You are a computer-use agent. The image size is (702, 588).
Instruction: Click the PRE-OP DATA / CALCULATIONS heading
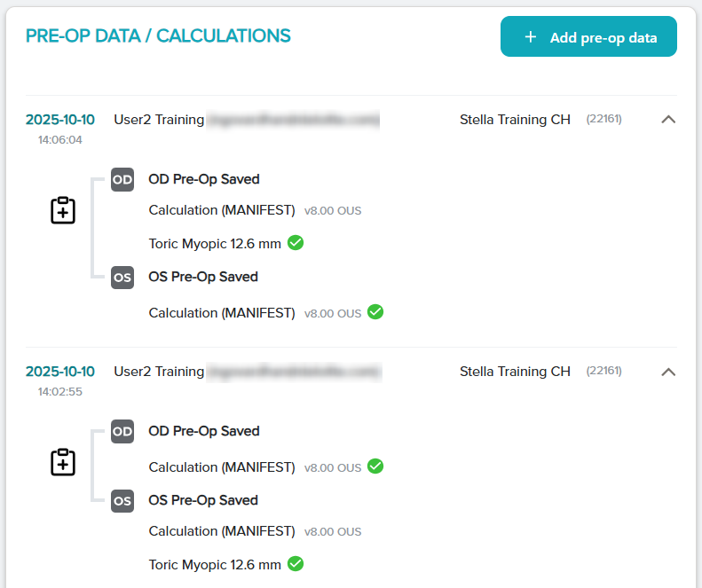158,35
